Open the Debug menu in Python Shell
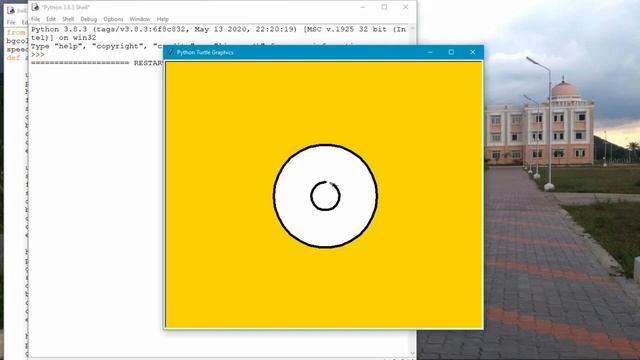The height and width of the screenshot is (360, 640). point(88,19)
